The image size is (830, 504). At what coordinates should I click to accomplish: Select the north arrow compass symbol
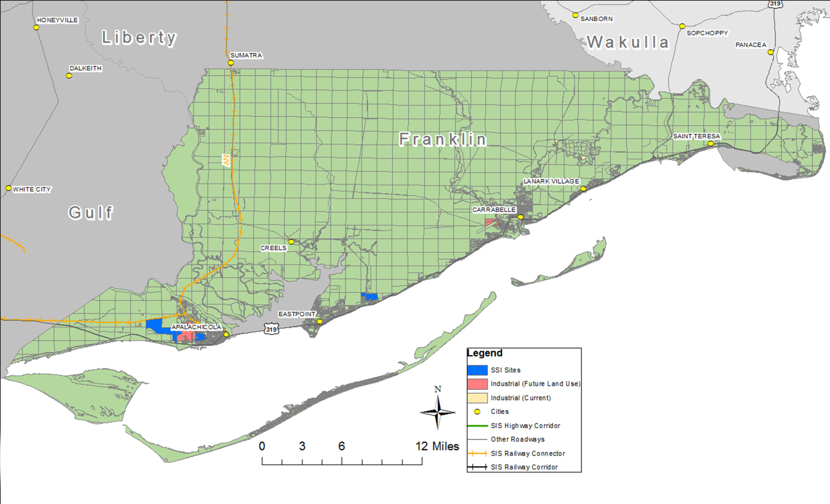tap(438, 412)
